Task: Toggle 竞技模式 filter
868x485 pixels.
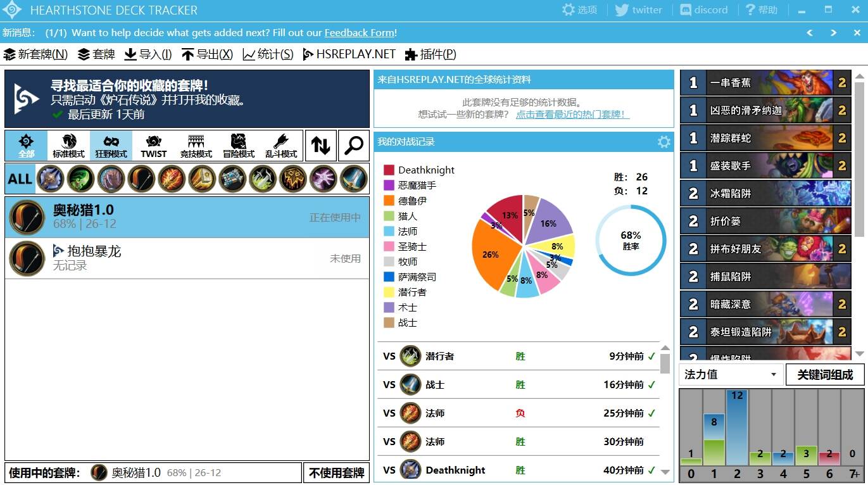Action: point(196,146)
